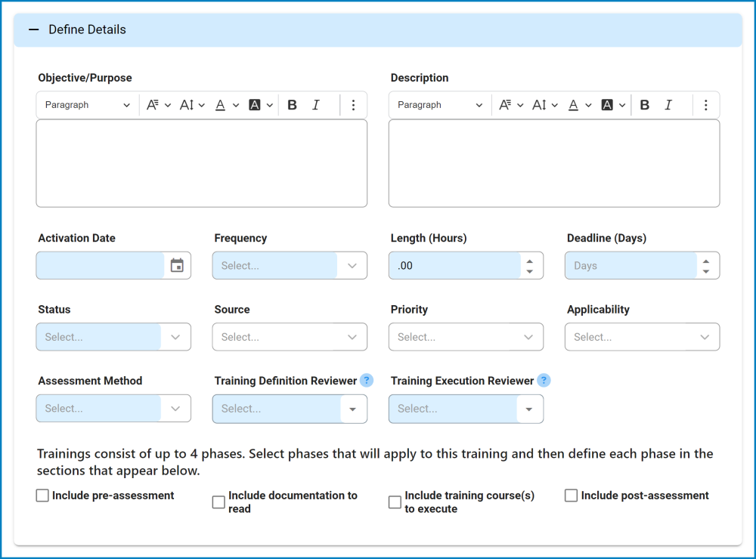Open calendar picker for Activation Date
The height and width of the screenshot is (559, 756).
click(177, 266)
